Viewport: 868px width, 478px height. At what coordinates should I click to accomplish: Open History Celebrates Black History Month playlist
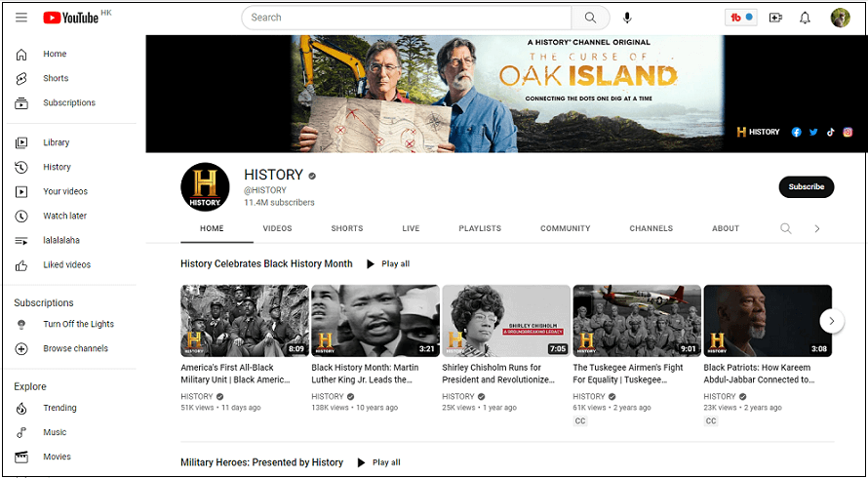(x=266, y=263)
